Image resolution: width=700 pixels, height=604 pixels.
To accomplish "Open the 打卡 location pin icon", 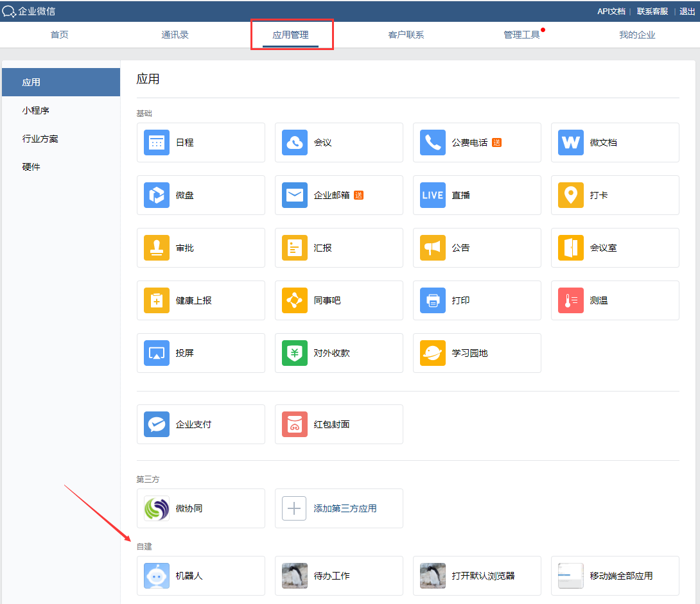I will pyautogui.click(x=571, y=195).
